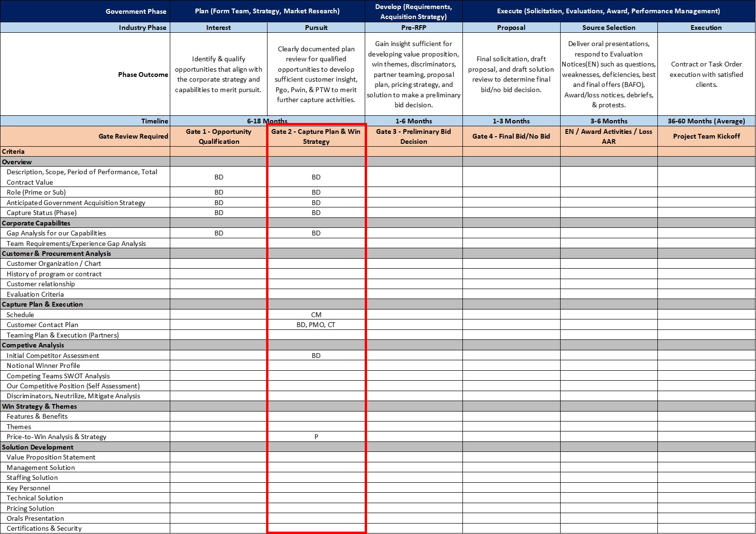Screen dimensions: 756x534
Task: Click the "Timeline" row label
Action: pos(85,121)
